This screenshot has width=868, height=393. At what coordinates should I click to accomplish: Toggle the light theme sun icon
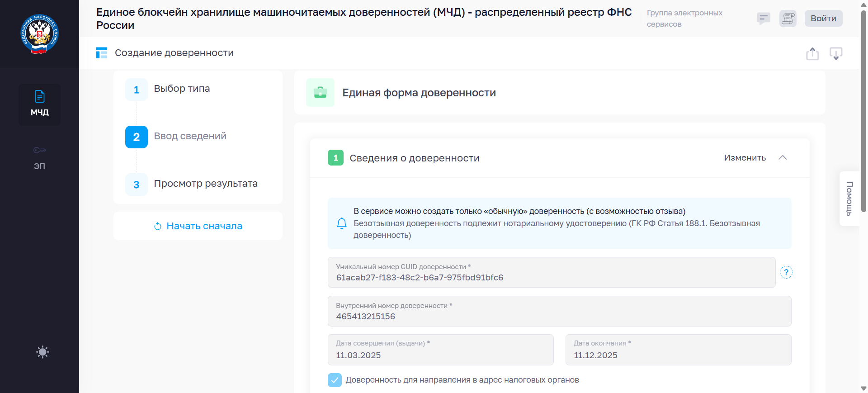tap(42, 352)
